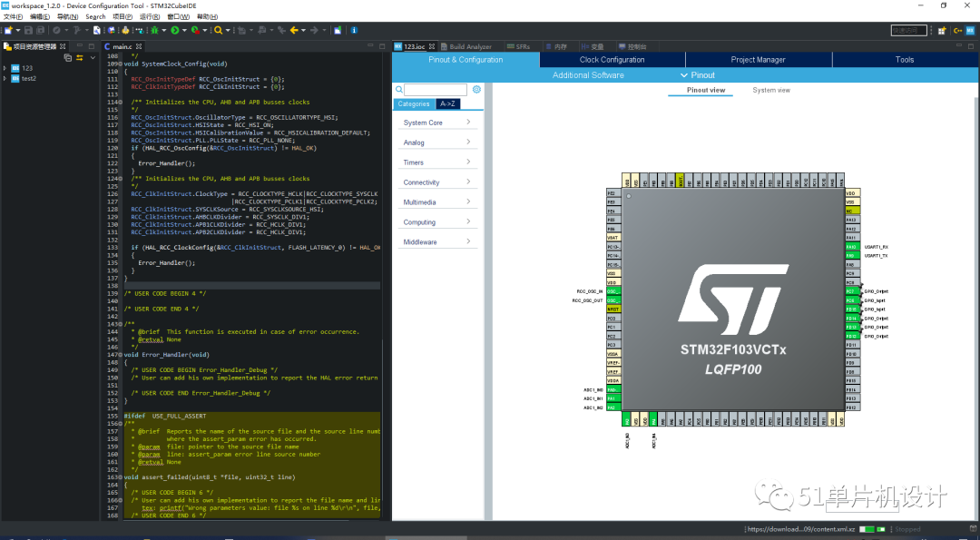Open the 运行(R) menu

(x=150, y=17)
